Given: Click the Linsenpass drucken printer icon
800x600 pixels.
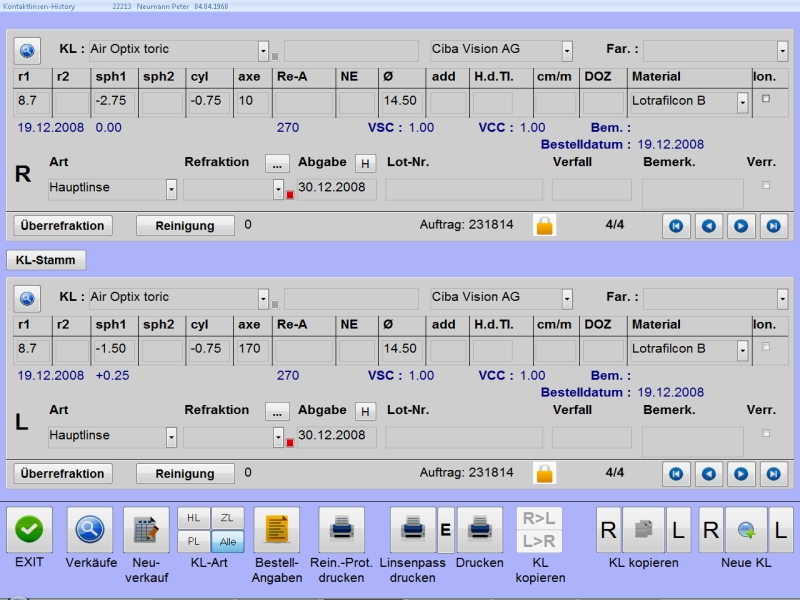Looking at the screenshot, I should [413, 530].
